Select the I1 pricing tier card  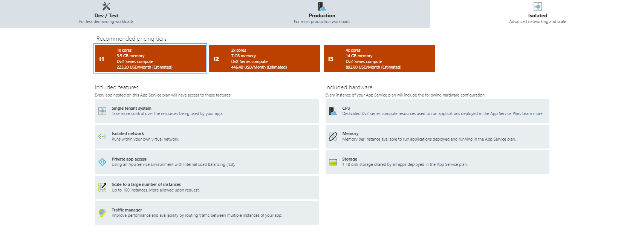(x=150, y=58)
